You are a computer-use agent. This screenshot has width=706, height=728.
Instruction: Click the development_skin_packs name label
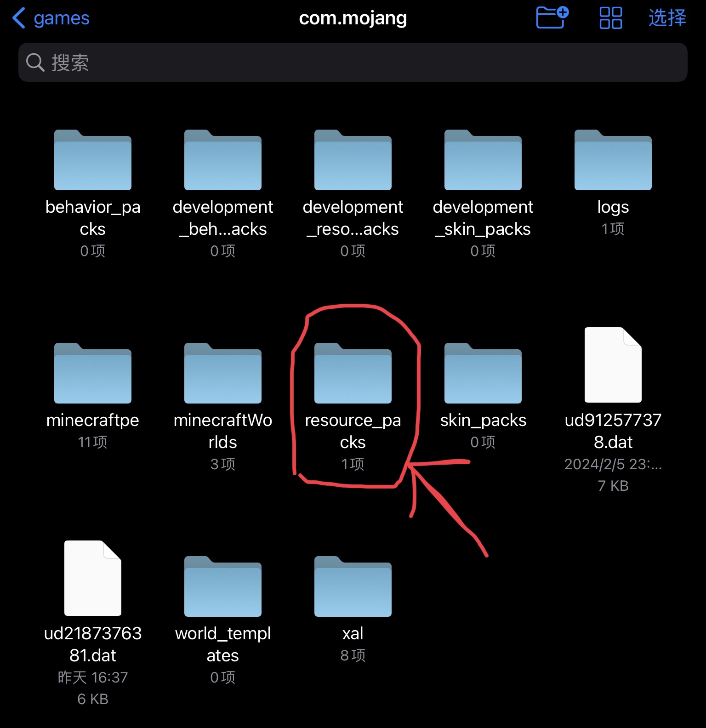point(483,218)
